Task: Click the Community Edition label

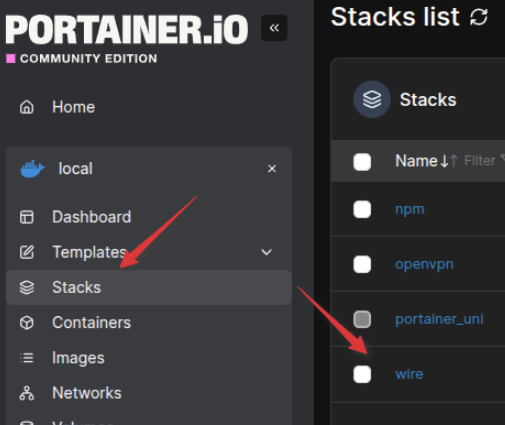Action: [x=88, y=59]
